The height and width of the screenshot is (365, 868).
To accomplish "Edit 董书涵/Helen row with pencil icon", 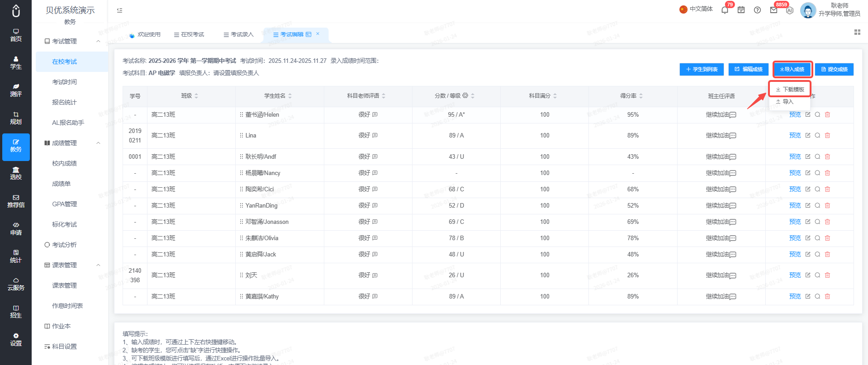I will [x=807, y=114].
